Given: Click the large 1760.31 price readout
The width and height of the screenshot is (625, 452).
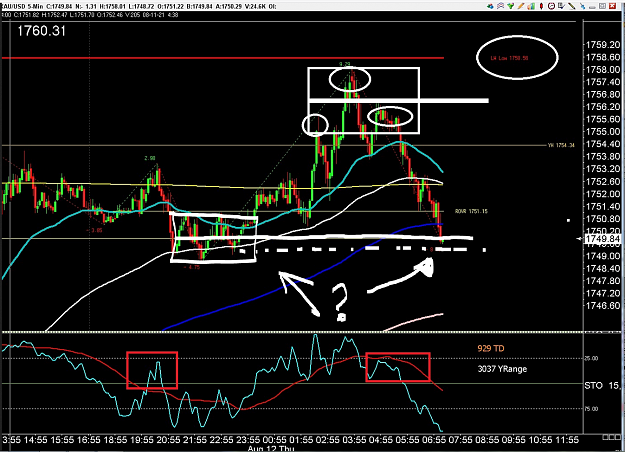Looking at the screenshot, I should [x=41, y=31].
